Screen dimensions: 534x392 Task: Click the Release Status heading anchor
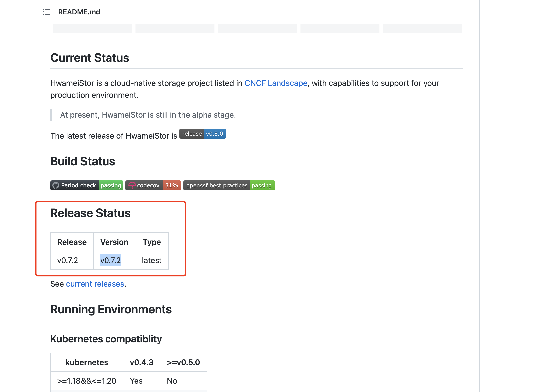[x=91, y=213]
